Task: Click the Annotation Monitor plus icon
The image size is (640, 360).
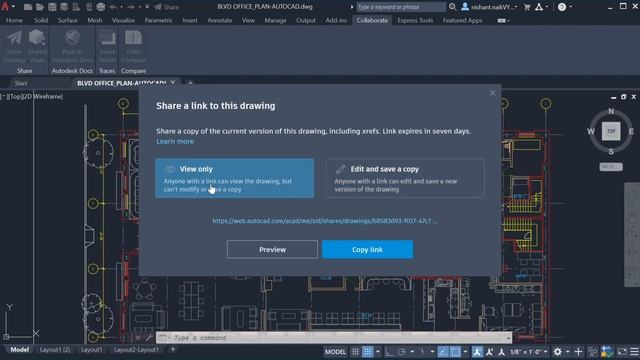Action: pos(578,351)
